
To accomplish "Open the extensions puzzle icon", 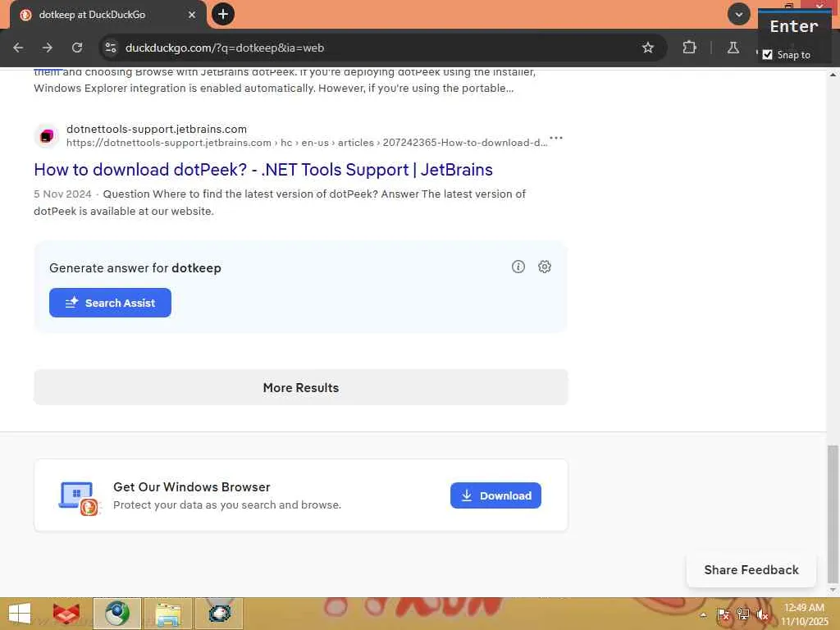I will coord(689,48).
